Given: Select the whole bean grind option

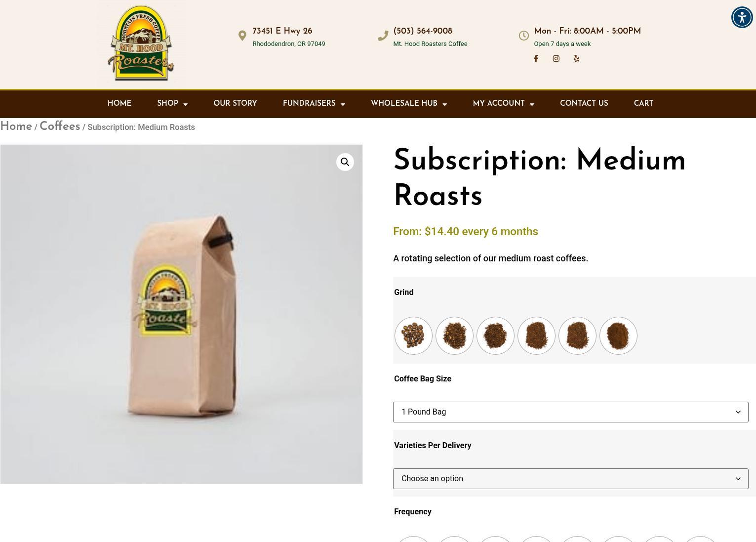Looking at the screenshot, I should tap(413, 335).
